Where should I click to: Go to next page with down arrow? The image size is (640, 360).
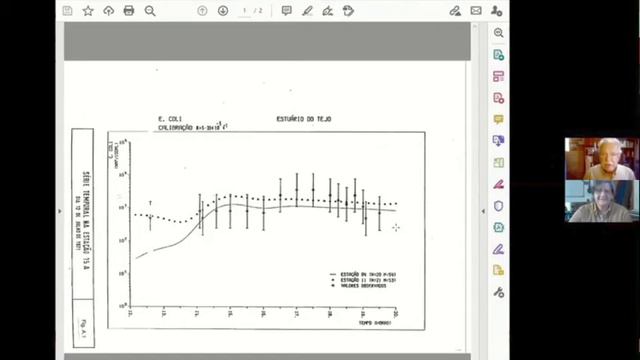click(223, 11)
